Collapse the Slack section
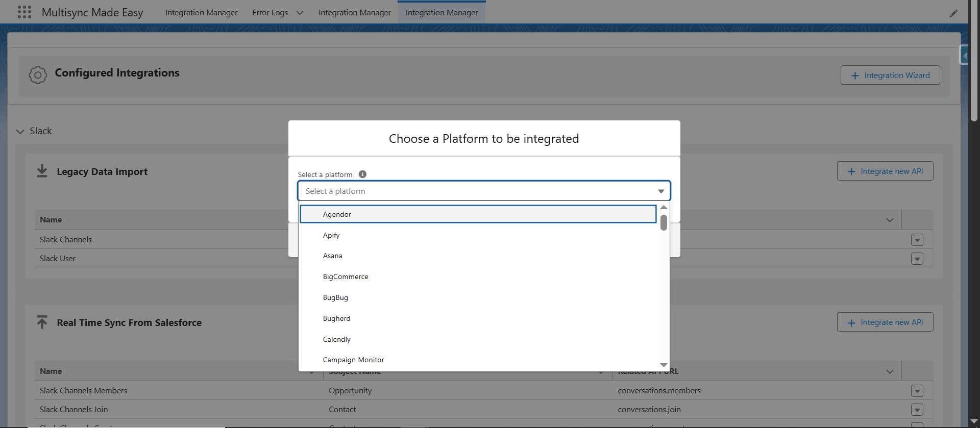The image size is (980, 428). click(x=20, y=132)
